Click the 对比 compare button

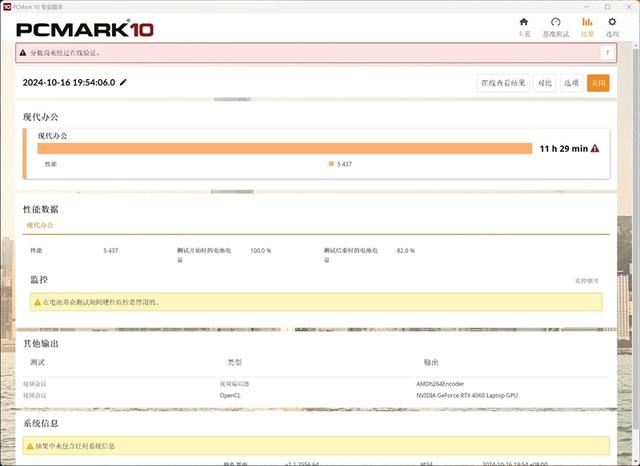(x=544, y=83)
